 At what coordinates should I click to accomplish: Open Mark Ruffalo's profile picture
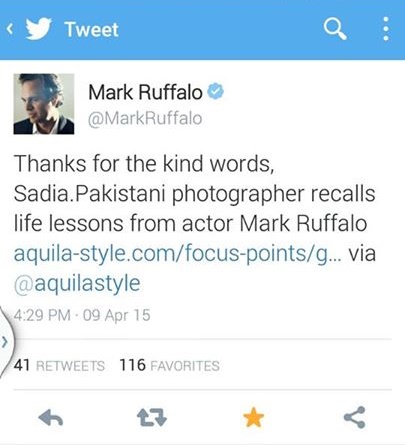pyautogui.click(x=44, y=104)
